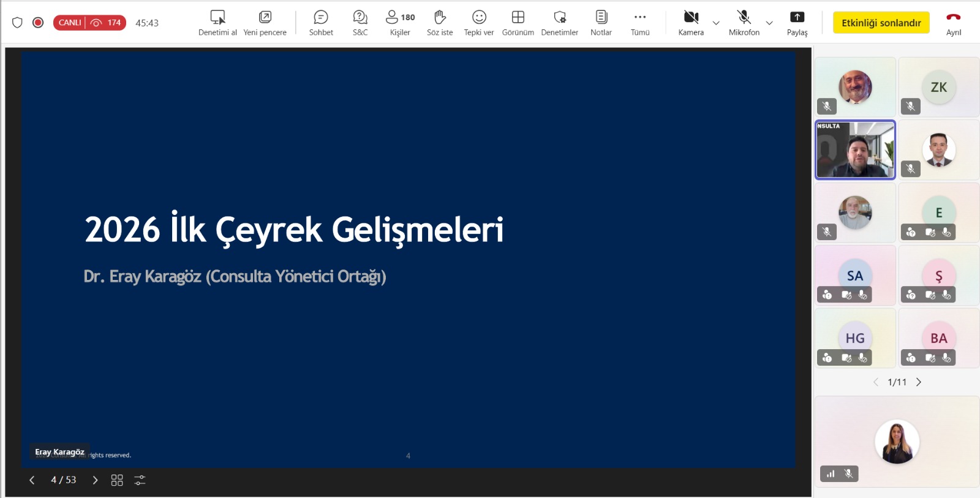Click the 2026 İlk Çeyrek Gelişmeleri title
Screen dimensions: 980x498
[294, 230]
